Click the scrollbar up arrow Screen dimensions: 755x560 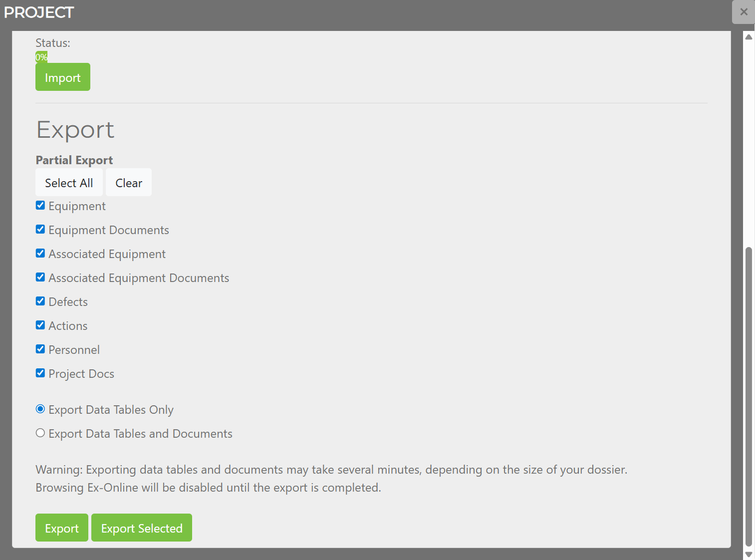(x=749, y=37)
